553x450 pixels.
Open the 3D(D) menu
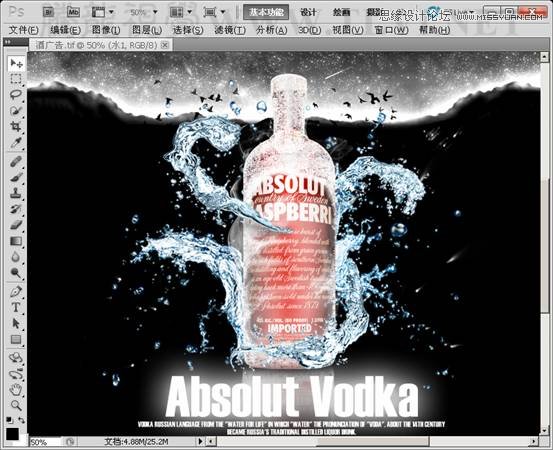tap(309, 30)
